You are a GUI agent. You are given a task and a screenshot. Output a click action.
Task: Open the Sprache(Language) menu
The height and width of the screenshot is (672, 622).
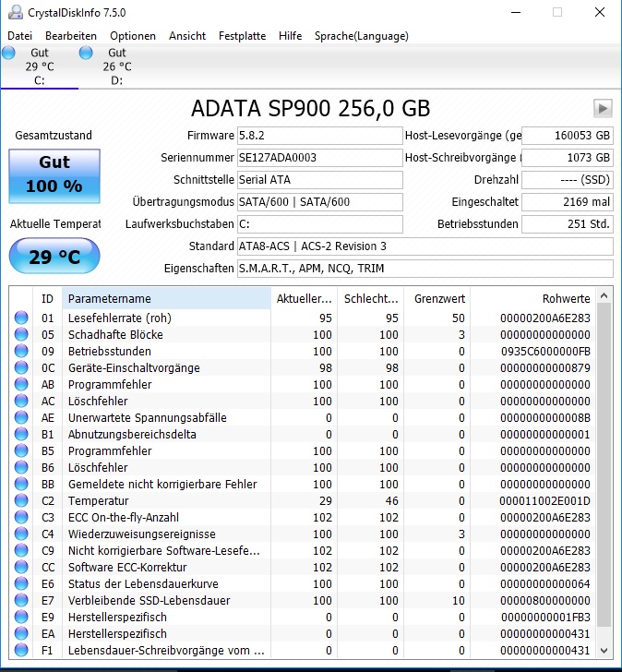[362, 36]
